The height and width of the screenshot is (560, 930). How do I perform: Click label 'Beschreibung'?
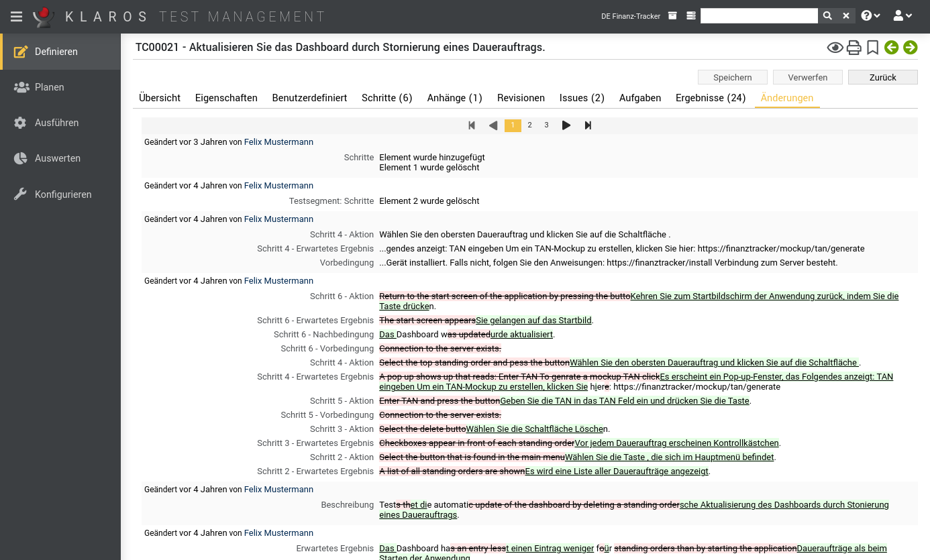(x=348, y=505)
